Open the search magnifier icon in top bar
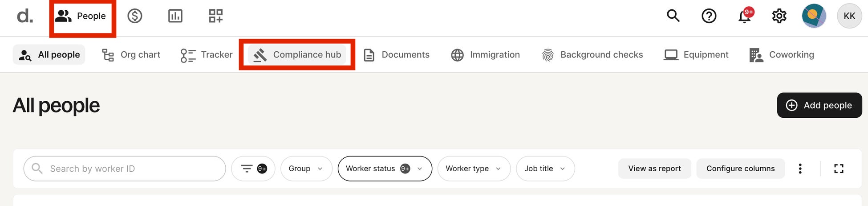This screenshot has height=206, width=868. pyautogui.click(x=673, y=16)
